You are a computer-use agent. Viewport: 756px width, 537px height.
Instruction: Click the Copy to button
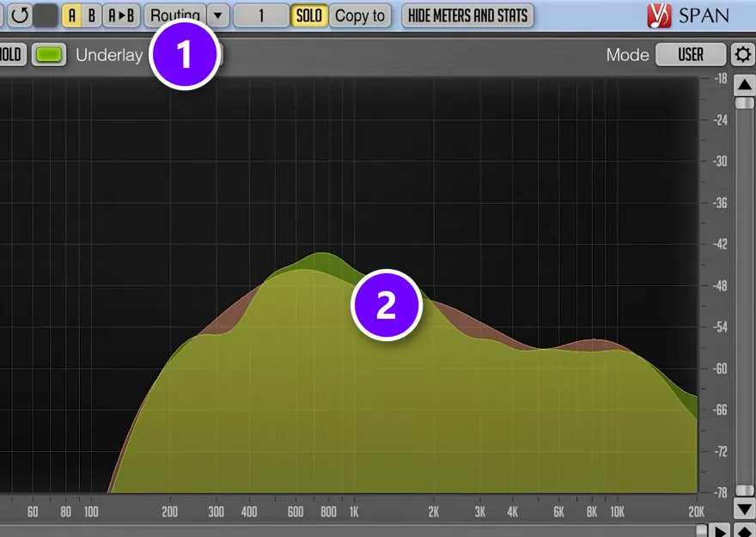coord(360,15)
